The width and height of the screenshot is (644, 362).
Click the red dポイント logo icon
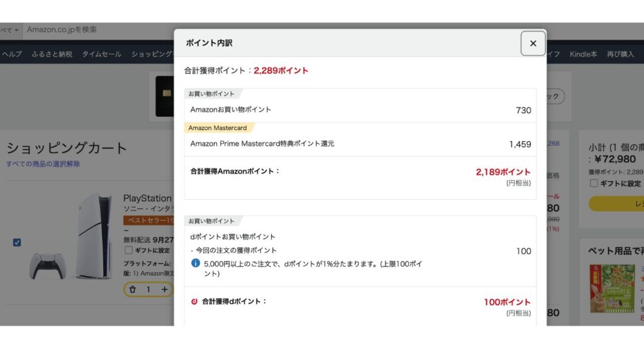click(x=194, y=302)
